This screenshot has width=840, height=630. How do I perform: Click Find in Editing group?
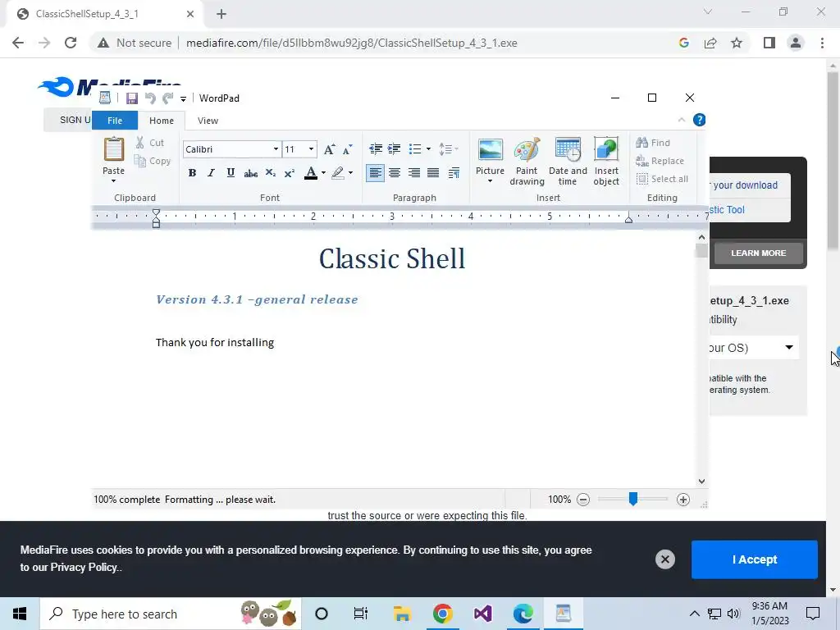(653, 143)
